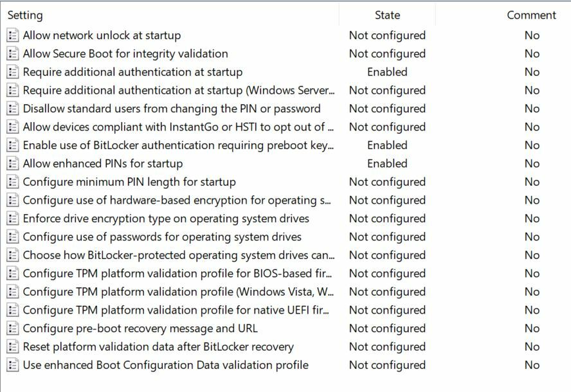This screenshot has height=392, width=571.
Task: Click the Enabled state of Allow enhanced PINs
Action: (x=387, y=164)
